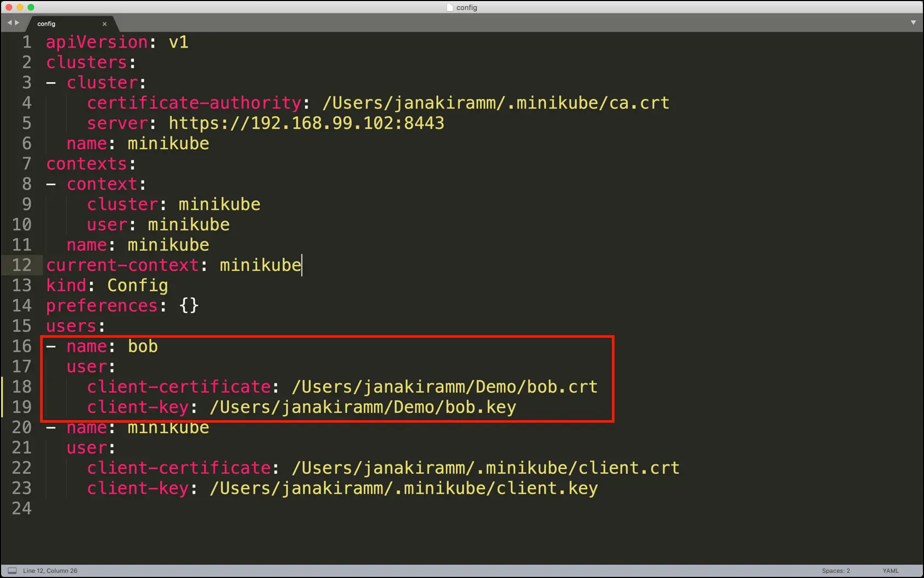Click on the clusters key
Image resolution: width=924 pixels, height=578 pixels.
87,63
